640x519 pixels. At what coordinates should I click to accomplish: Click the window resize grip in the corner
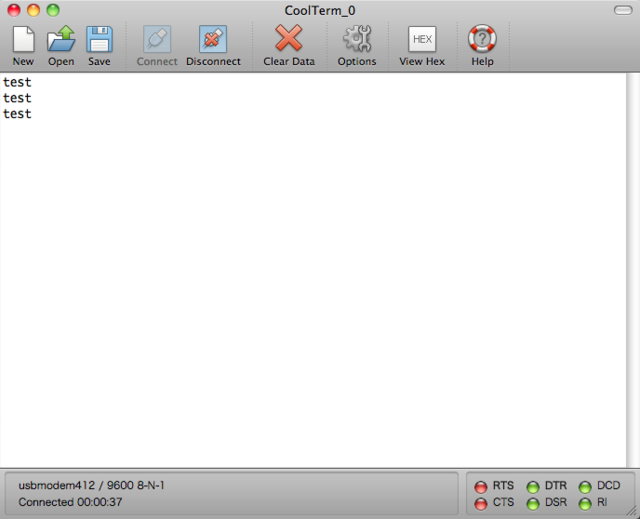pyautogui.click(x=632, y=511)
